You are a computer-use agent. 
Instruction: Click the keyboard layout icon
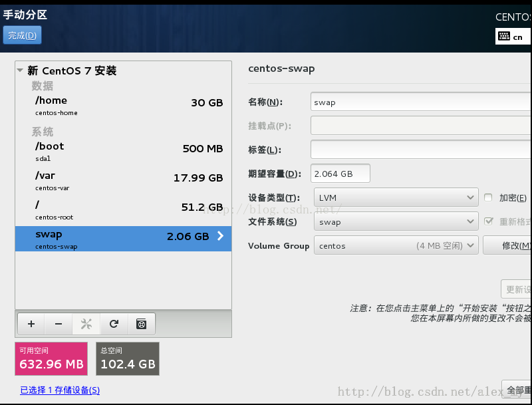point(504,37)
